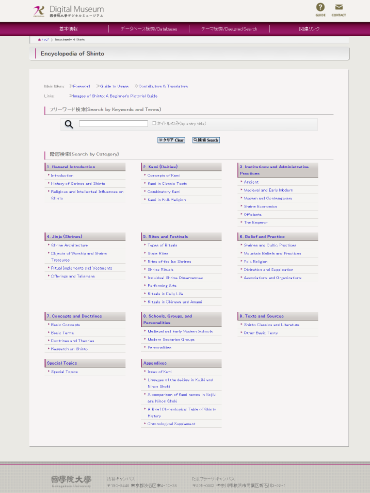Open the Kokugakuin University footer logo
370x493 pixels.
tap(71, 481)
